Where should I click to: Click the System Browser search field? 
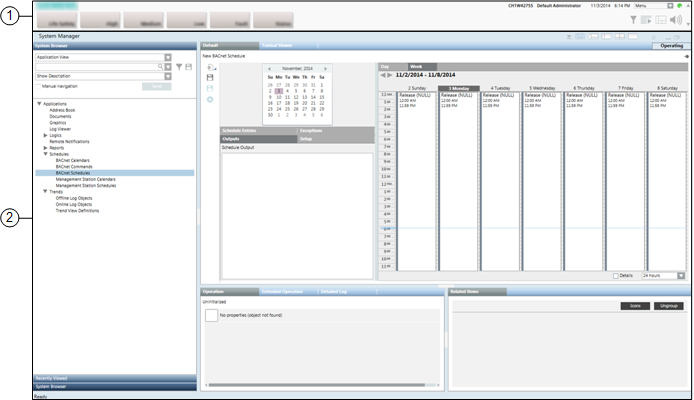97,67
